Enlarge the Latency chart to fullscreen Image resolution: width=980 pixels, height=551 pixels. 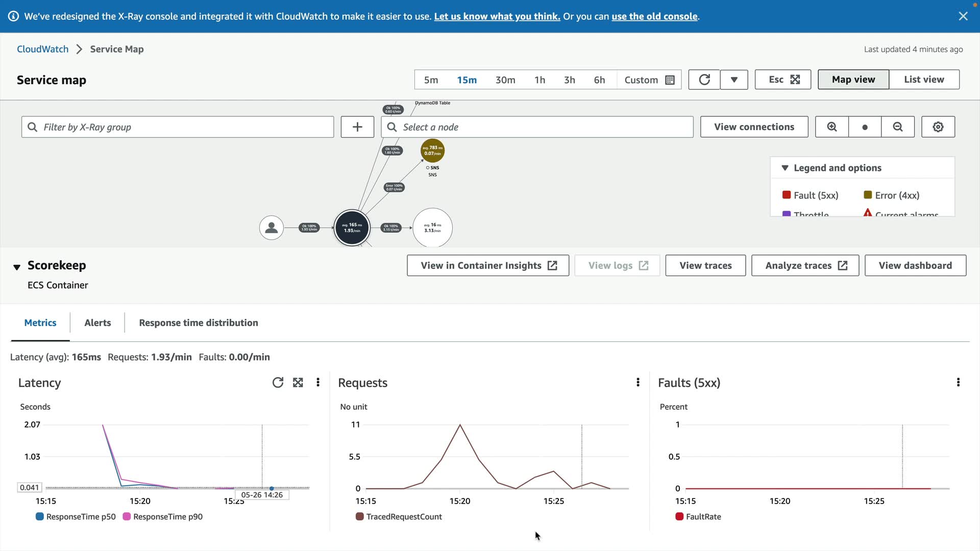coord(298,383)
